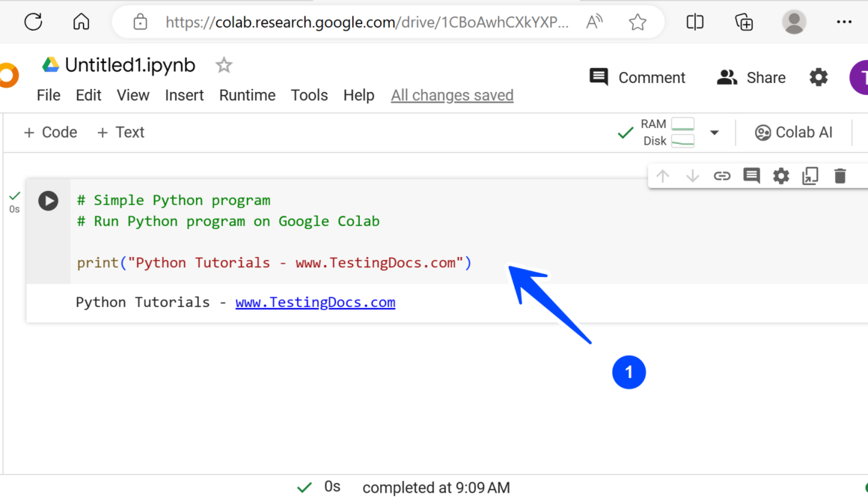
Task: Add a new Code cell
Action: (50, 133)
